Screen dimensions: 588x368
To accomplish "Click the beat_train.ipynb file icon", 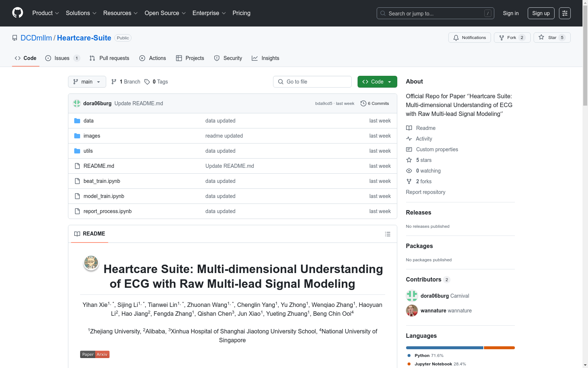I will pyautogui.click(x=77, y=181).
